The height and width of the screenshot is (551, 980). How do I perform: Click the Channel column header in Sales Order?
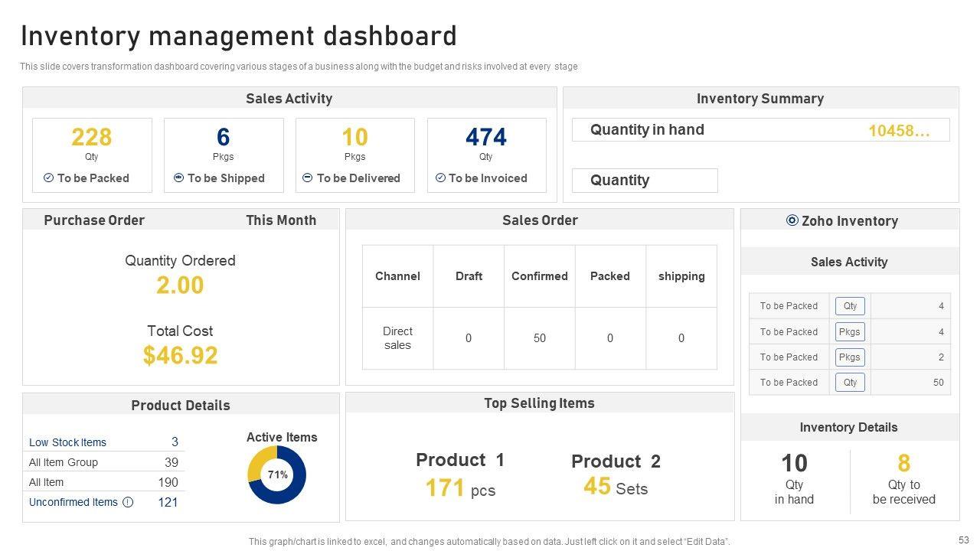(x=397, y=276)
